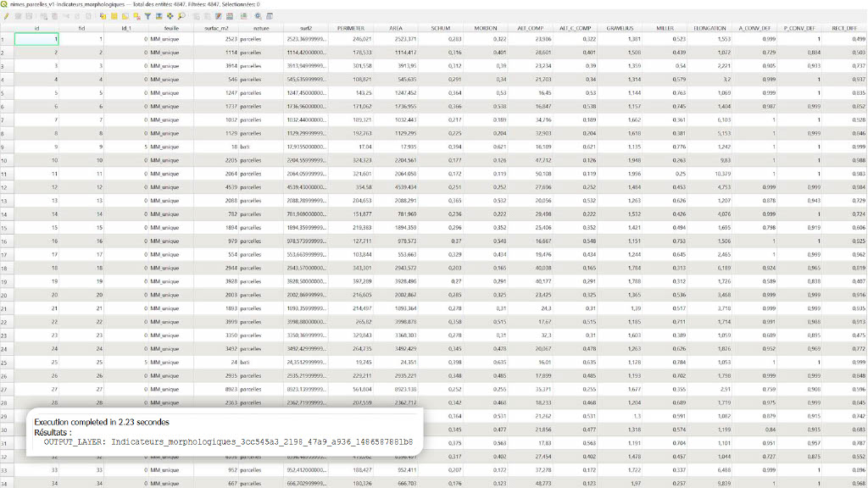Click the ELONGATION column header
This screenshot has height=488, width=868.
tap(709, 28)
